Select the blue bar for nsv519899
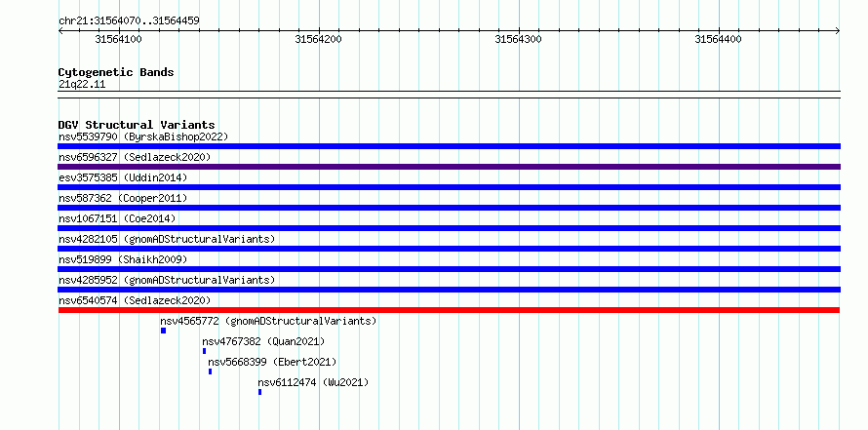The width and height of the screenshot is (868, 430). (449, 269)
